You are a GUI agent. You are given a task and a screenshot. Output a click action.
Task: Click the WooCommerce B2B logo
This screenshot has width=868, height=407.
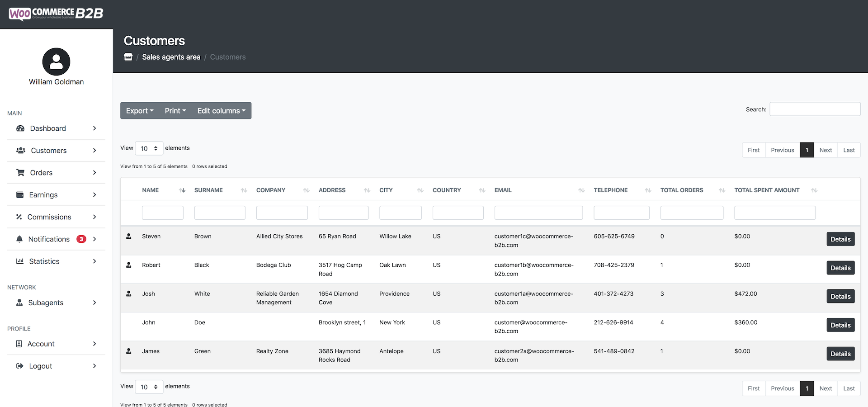[x=56, y=14]
